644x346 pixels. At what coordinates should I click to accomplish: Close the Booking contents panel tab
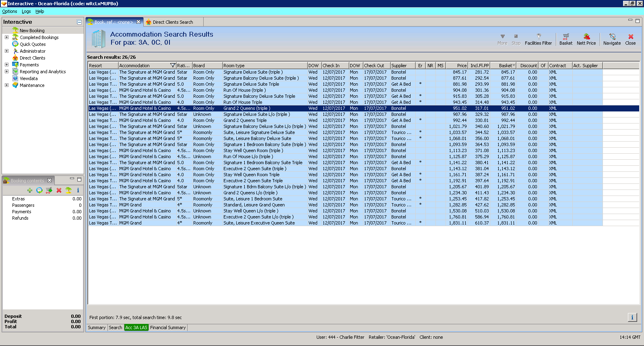click(x=50, y=180)
